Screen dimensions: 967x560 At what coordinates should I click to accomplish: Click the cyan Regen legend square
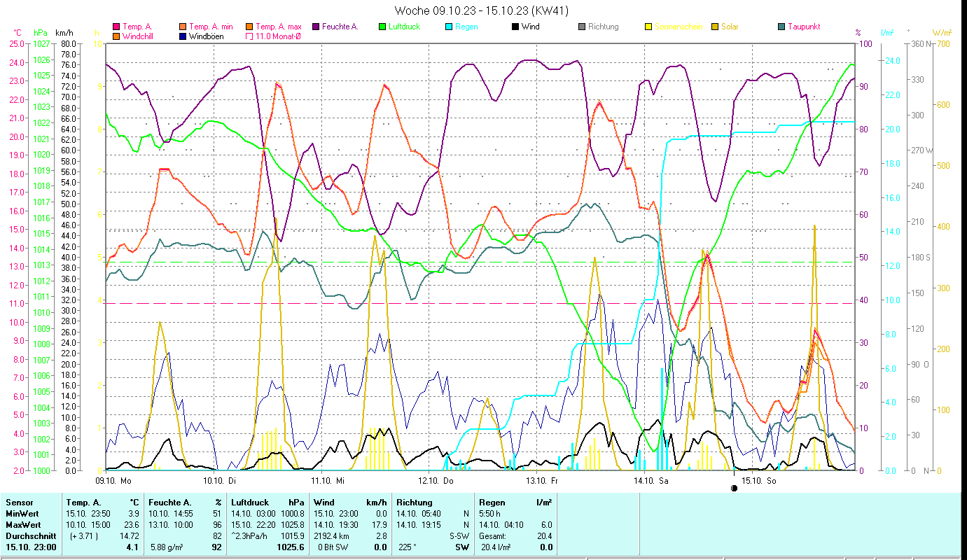449,27
